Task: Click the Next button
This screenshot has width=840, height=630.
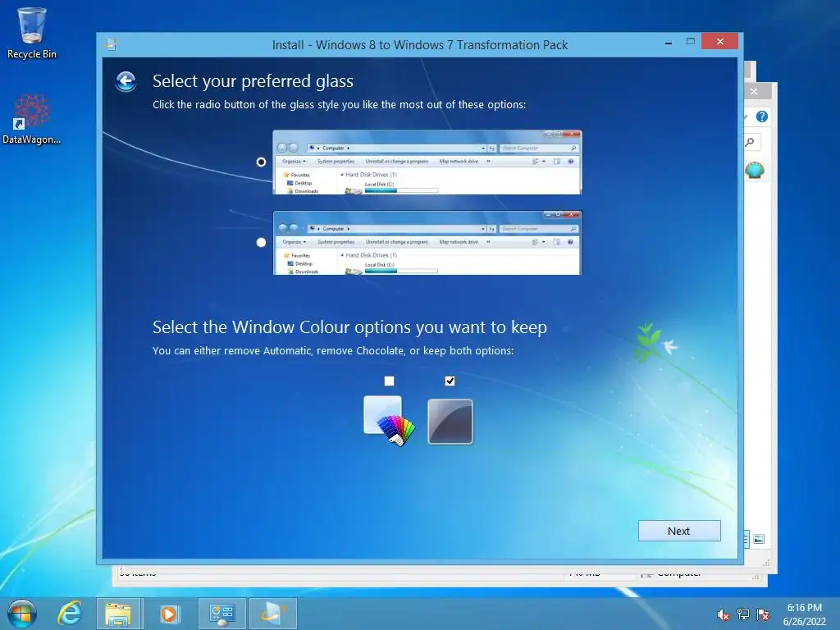Action: tap(678, 531)
